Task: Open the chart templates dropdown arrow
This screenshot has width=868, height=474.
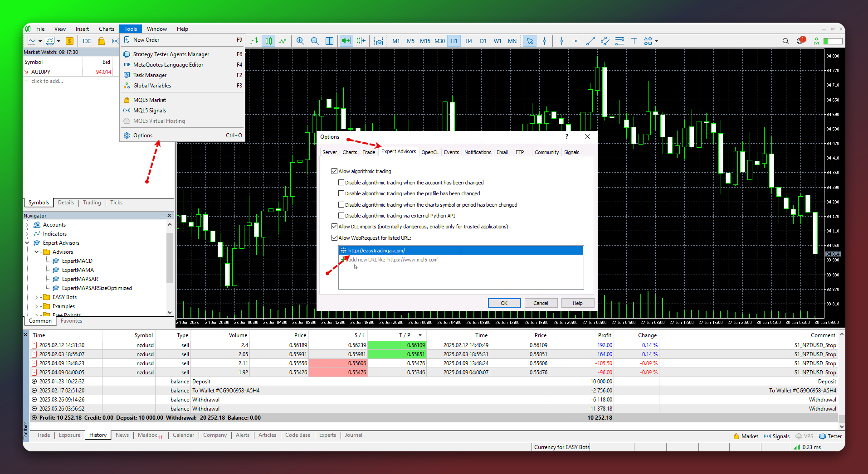Action: click(x=59, y=41)
